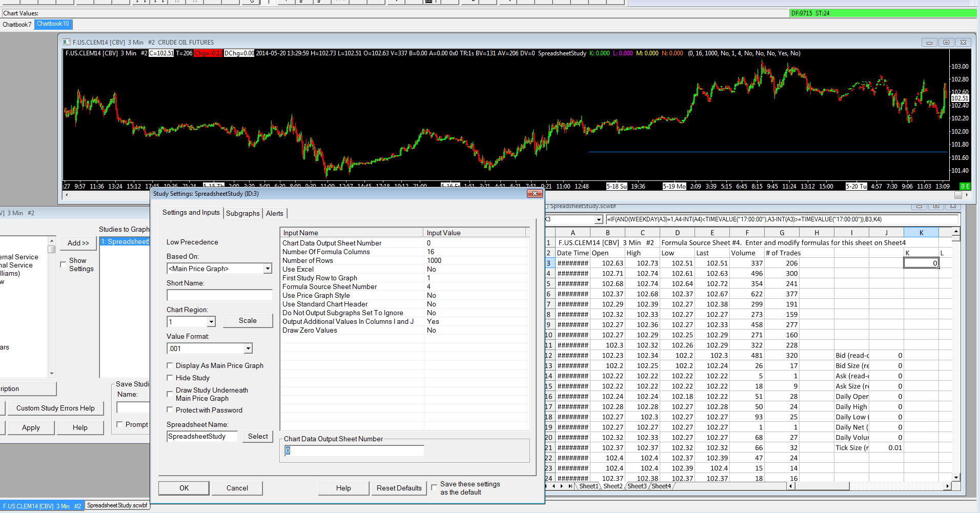Open the Sheet4 spreadsheet tab

coord(661,486)
